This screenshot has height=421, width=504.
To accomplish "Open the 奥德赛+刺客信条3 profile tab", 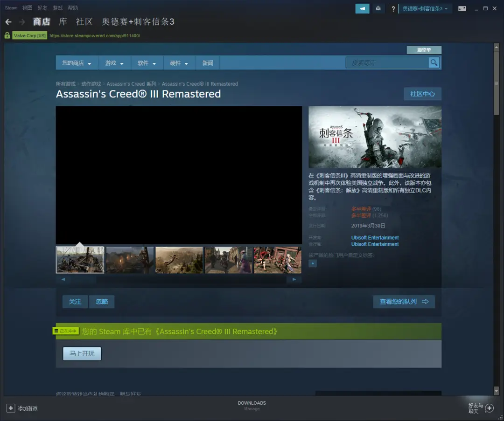I will pos(138,21).
